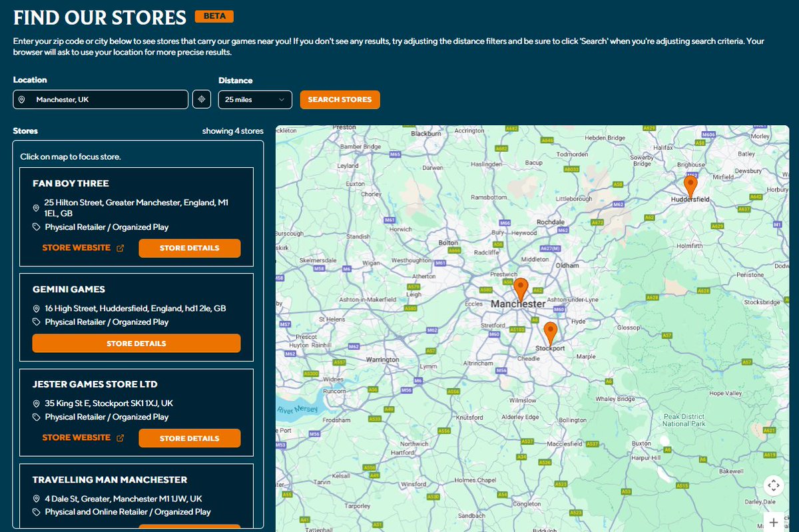Click the tag icon in Travelling Man card

click(36, 512)
